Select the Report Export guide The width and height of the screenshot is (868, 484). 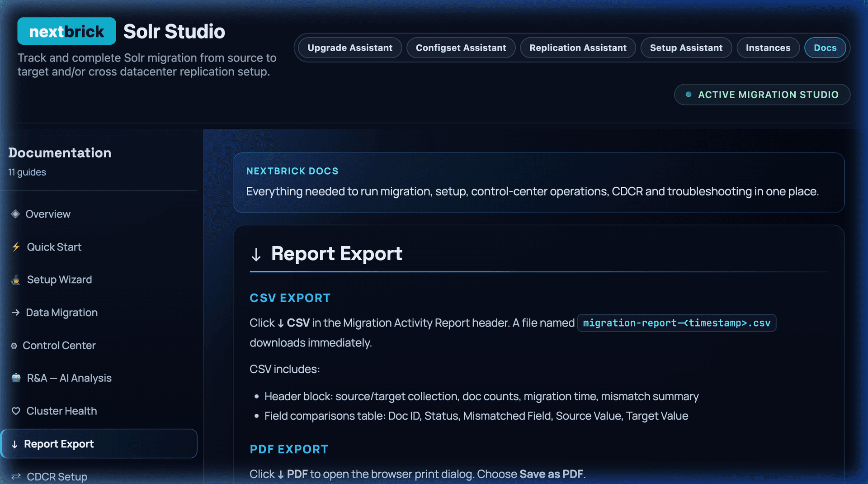(99, 444)
